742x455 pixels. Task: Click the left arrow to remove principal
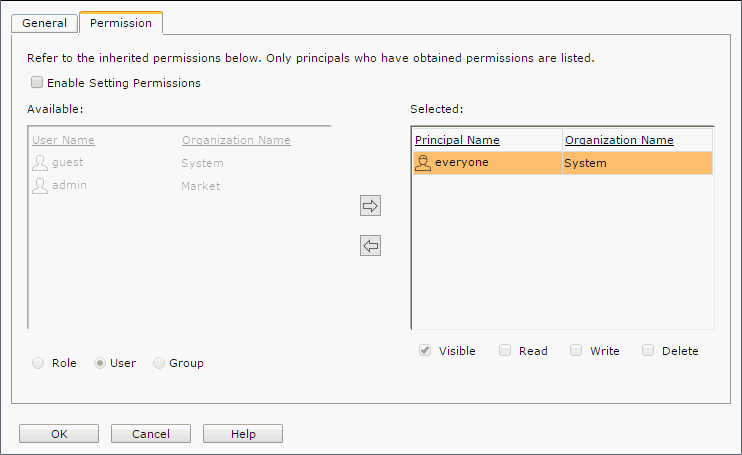click(370, 245)
